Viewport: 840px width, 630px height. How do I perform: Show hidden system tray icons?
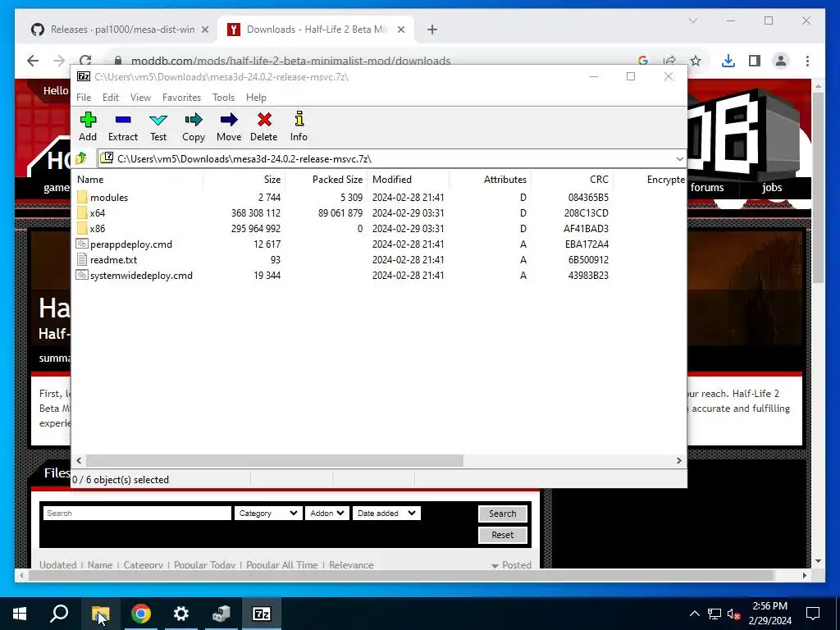(x=694, y=614)
